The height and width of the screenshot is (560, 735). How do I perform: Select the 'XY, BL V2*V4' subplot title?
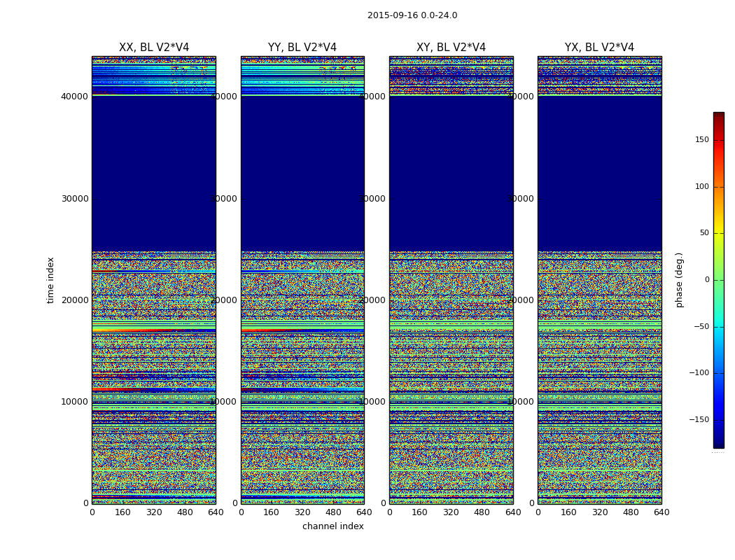451,48
